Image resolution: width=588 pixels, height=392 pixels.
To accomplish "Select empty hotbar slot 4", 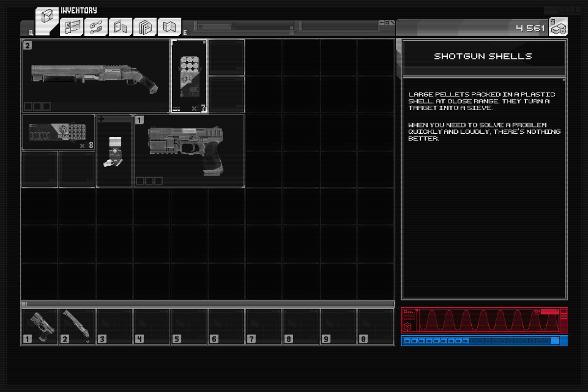I will coord(152,326).
